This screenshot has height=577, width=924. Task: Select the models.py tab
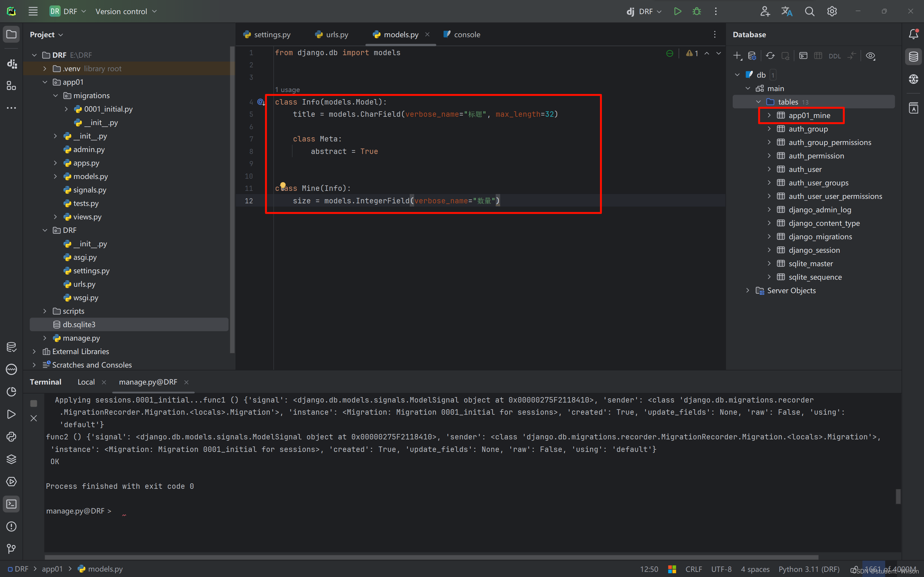pos(399,35)
